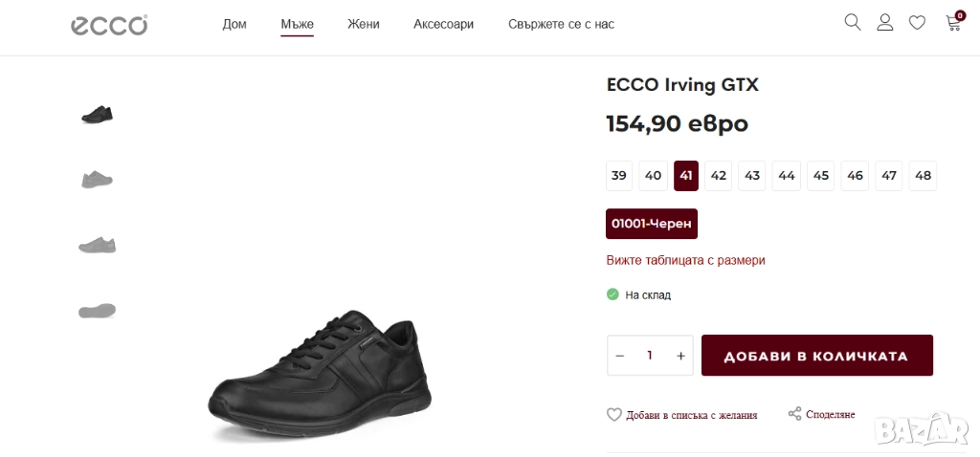Image resolution: width=980 pixels, height=457 pixels.
Task: Choose size 42
Action: pyautogui.click(x=719, y=175)
